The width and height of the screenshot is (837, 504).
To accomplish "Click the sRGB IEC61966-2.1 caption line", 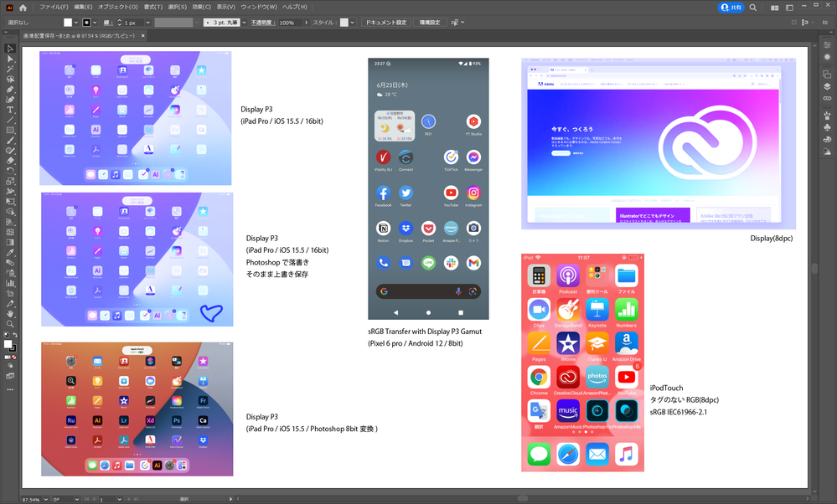I will (679, 412).
